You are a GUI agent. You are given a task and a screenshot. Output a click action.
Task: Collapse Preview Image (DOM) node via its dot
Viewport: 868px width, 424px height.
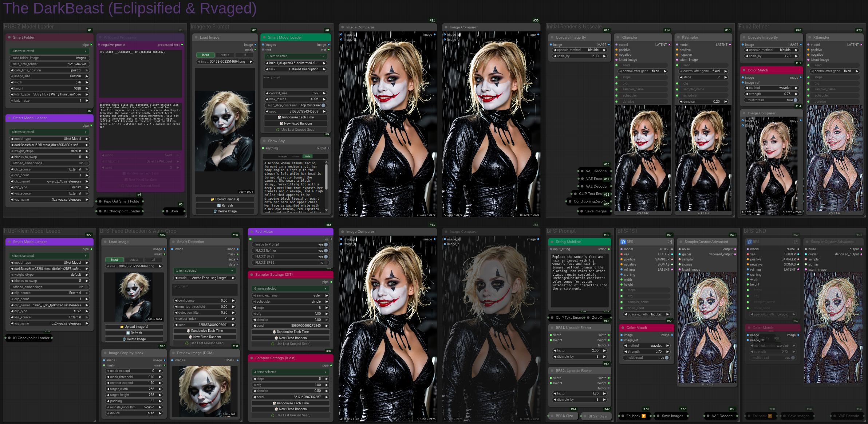click(x=173, y=353)
